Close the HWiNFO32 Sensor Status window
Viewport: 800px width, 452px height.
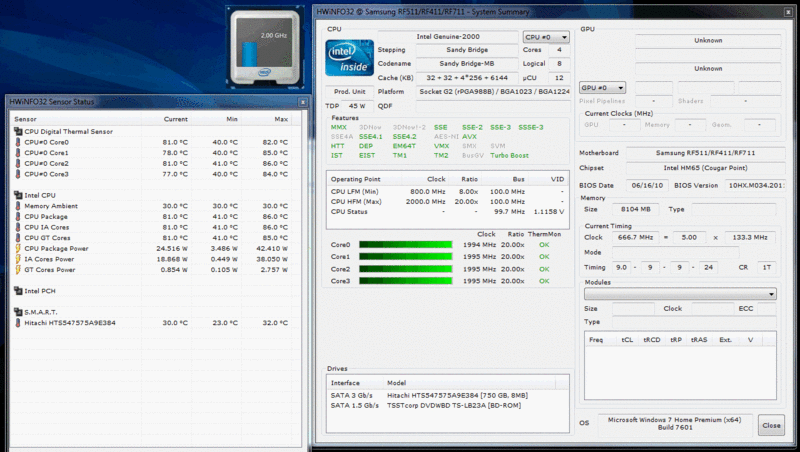pyautogui.click(x=303, y=102)
